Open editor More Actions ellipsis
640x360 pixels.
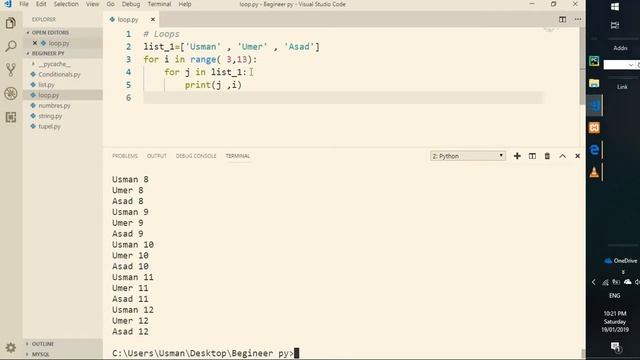[x=578, y=19]
